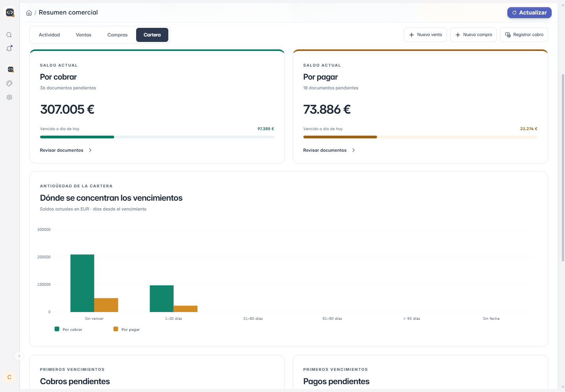Image resolution: width=565 pixels, height=392 pixels.
Task: Go to home via breadcrumb house icon
Action: point(29,13)
